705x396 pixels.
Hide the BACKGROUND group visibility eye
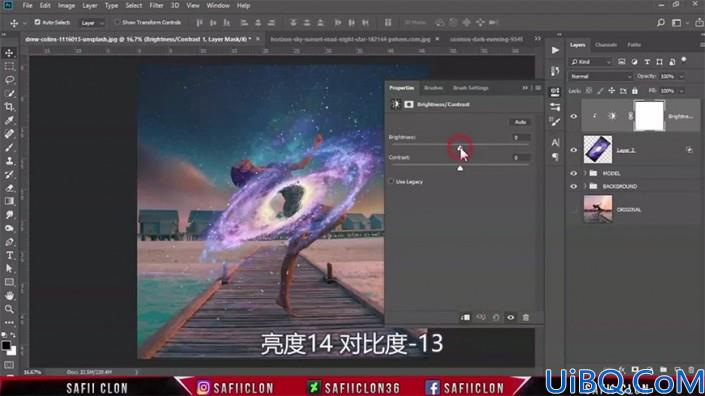click(574, 186)
